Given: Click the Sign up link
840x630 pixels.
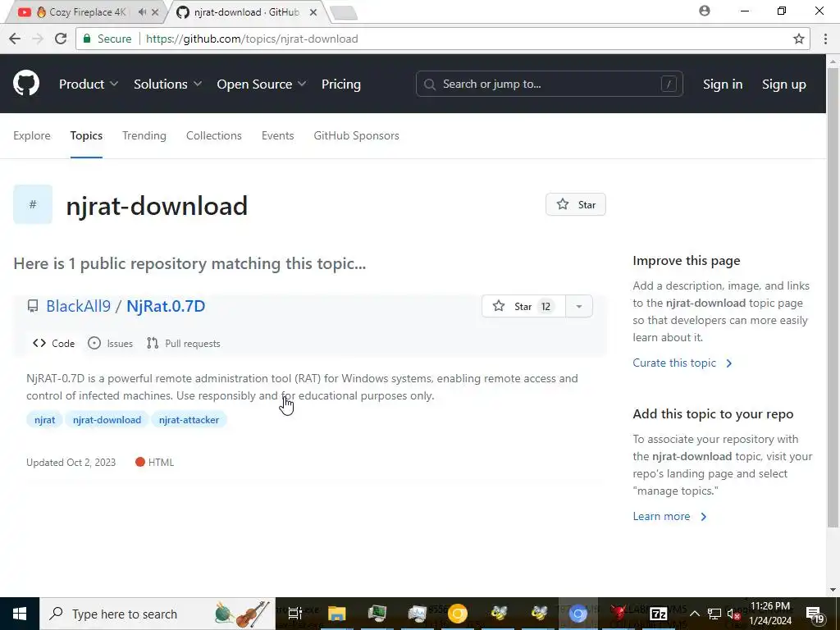Looking at the screenshot, I should point(783,84).
